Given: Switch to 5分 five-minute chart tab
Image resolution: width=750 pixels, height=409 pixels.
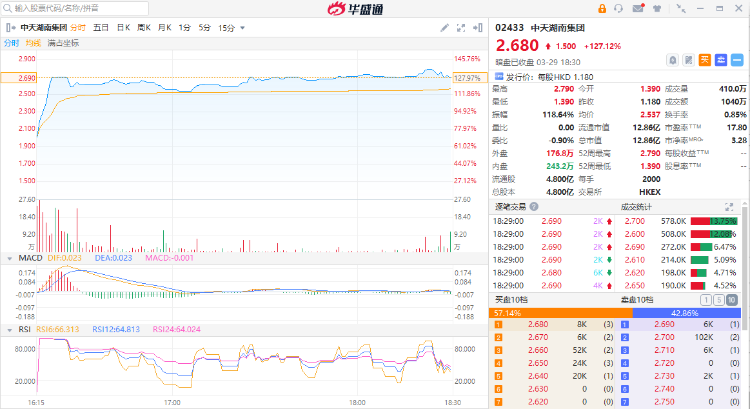Looking at the screenshot, I should (205, 28).
